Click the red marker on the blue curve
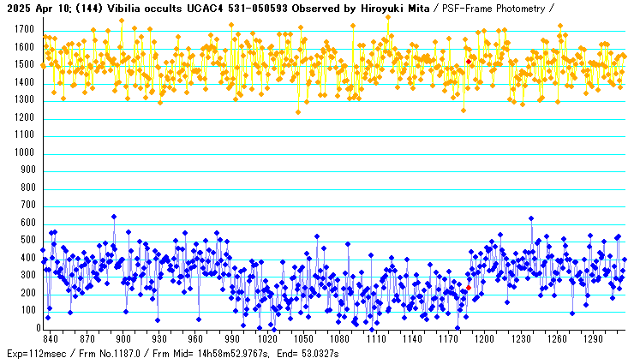Screen dimensions: 634x364 click(469, 288)
